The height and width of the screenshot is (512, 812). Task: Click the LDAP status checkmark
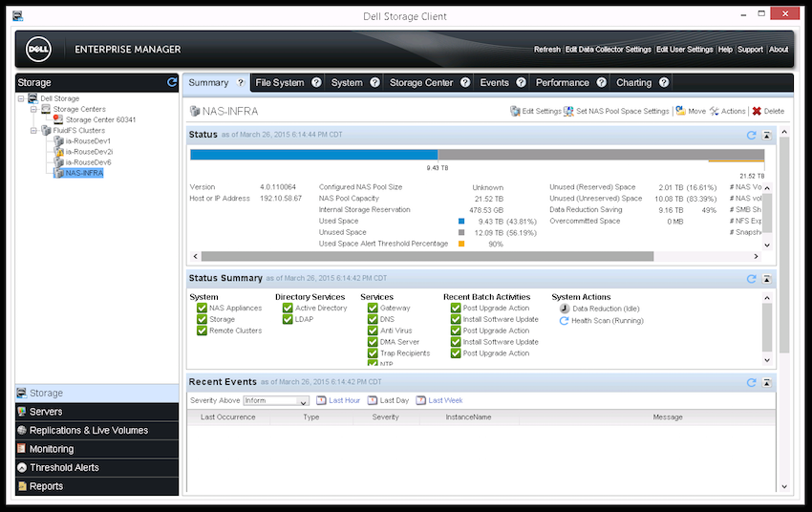coord(288,319)
